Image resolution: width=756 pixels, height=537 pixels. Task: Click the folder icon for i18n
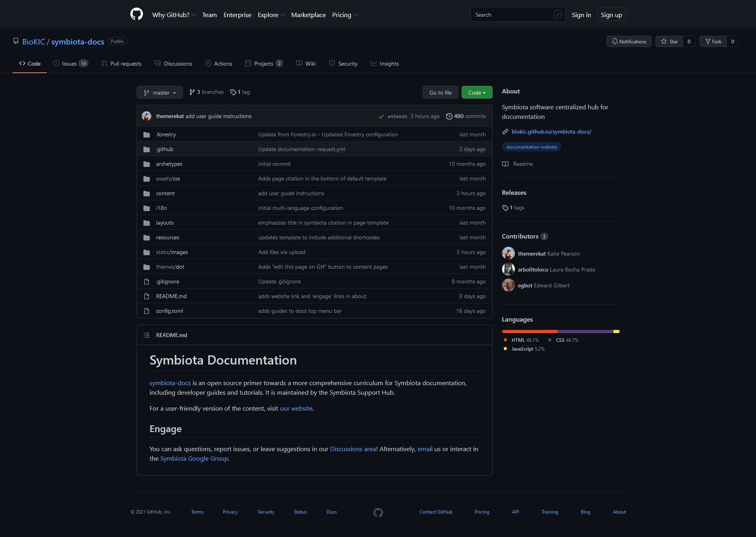click(x=147, y=208)
